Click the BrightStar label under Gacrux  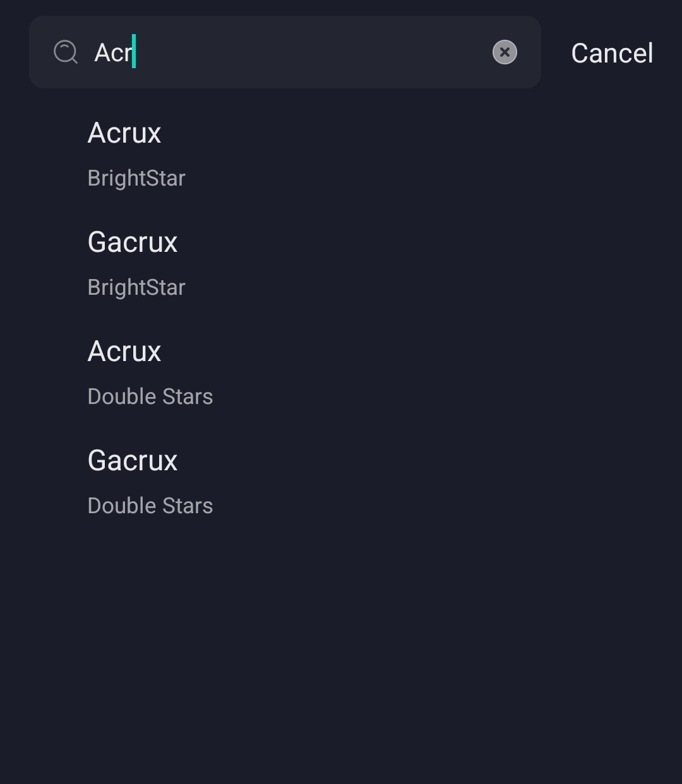tap(136, 288)
